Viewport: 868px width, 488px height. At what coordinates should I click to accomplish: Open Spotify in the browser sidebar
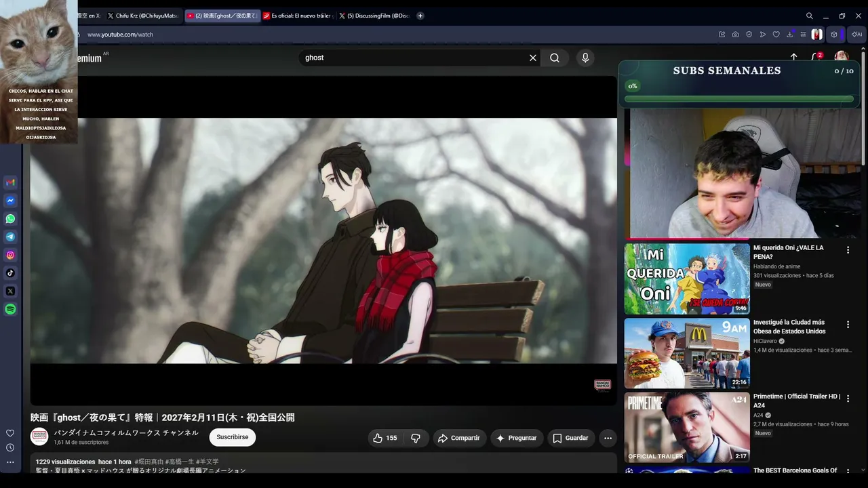coord(10,309)
